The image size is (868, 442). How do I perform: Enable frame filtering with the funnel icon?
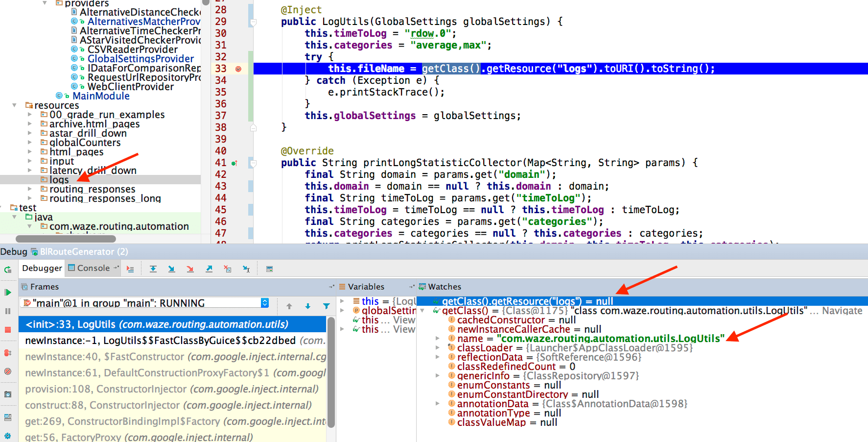coord(326,306)
